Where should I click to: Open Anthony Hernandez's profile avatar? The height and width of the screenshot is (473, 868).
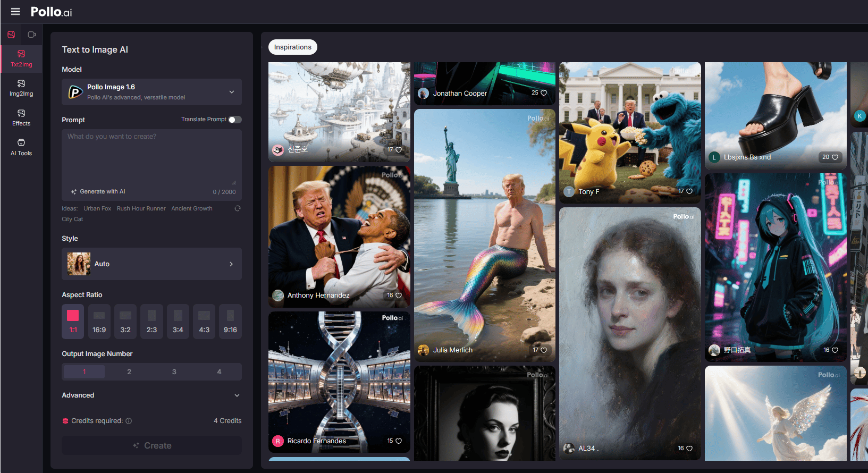278,295
